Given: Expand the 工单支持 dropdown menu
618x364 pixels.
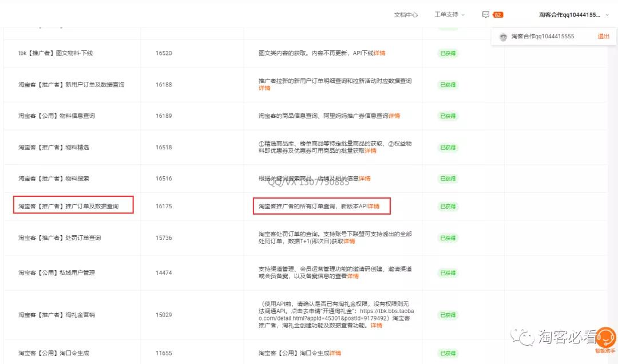Looking at the screenshot, I should point(449,14).
